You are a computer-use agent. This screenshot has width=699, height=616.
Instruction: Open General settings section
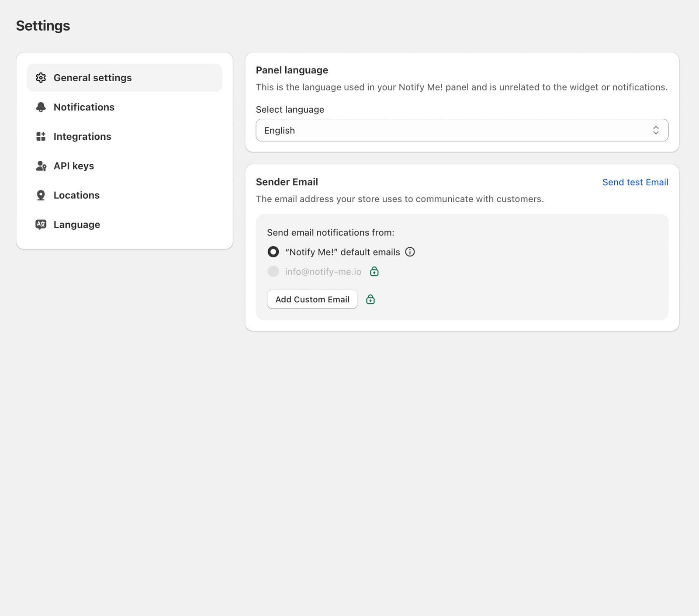[125, 78]
